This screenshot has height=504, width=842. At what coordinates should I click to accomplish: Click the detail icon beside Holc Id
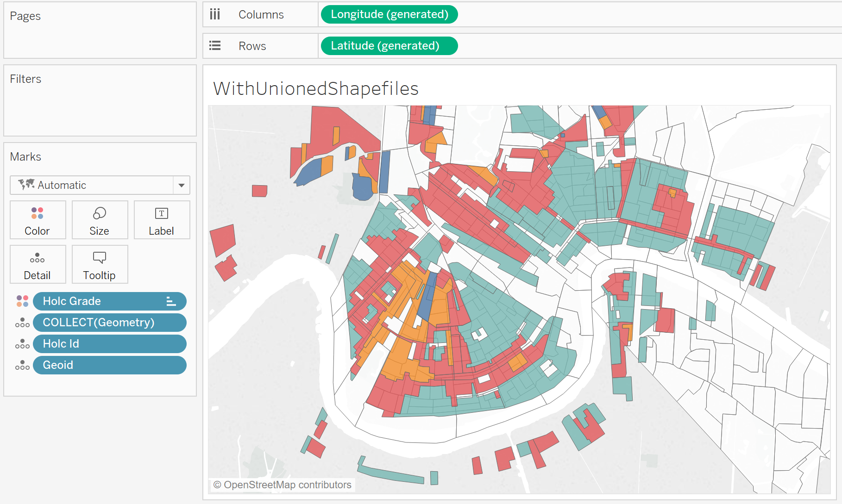[22, 344]
